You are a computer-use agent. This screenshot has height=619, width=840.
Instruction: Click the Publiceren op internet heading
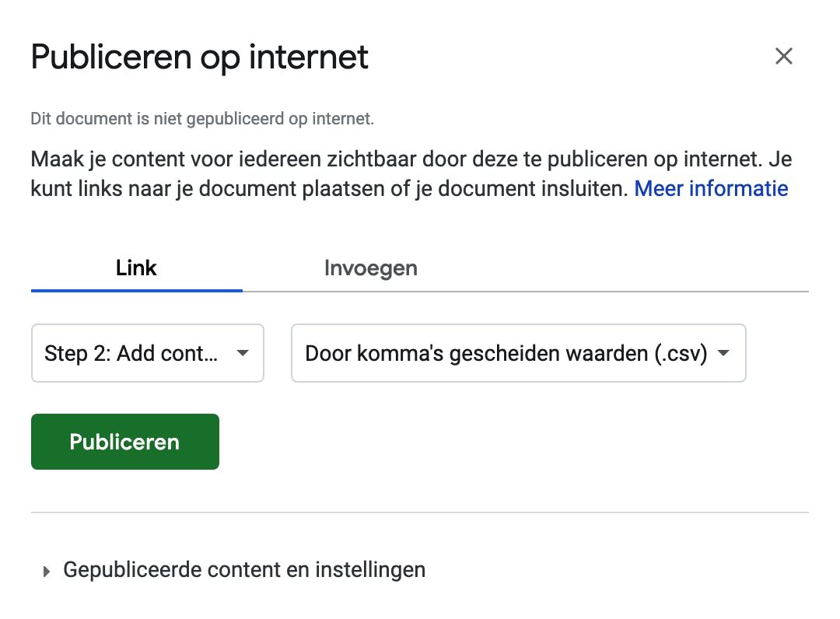[199, 58]
